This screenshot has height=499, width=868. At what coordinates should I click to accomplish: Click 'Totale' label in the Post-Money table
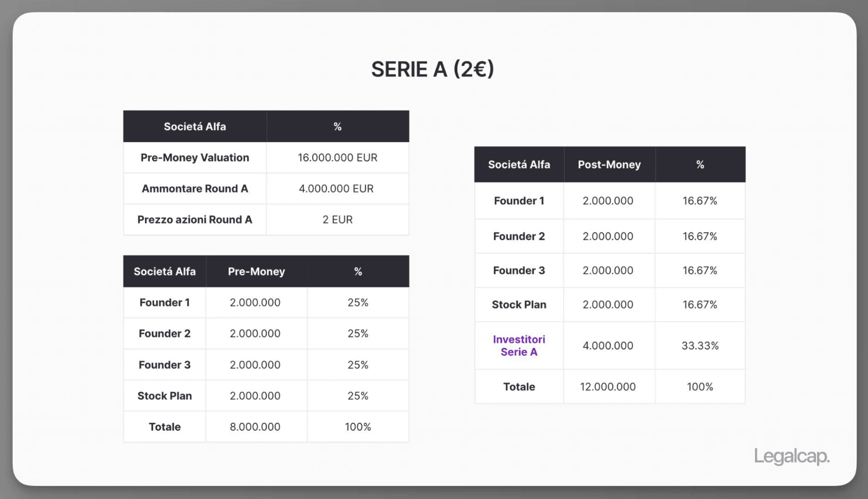click(x=519, y=387)
